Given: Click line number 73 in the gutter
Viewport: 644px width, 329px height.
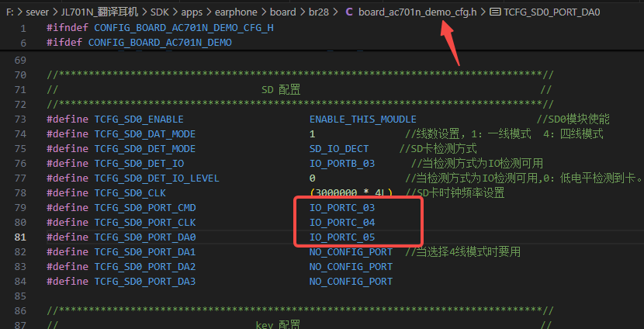Looking at the screenshot, I should (20, 119).
